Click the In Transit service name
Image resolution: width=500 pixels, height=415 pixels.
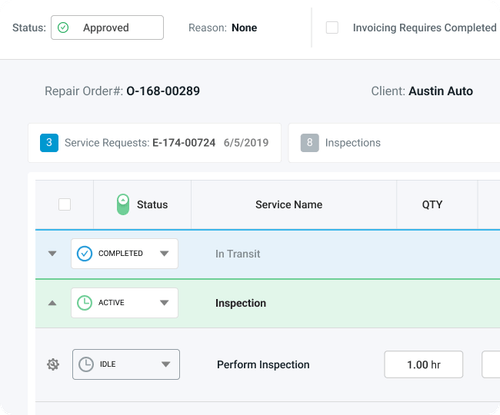(x=238, y=254)
